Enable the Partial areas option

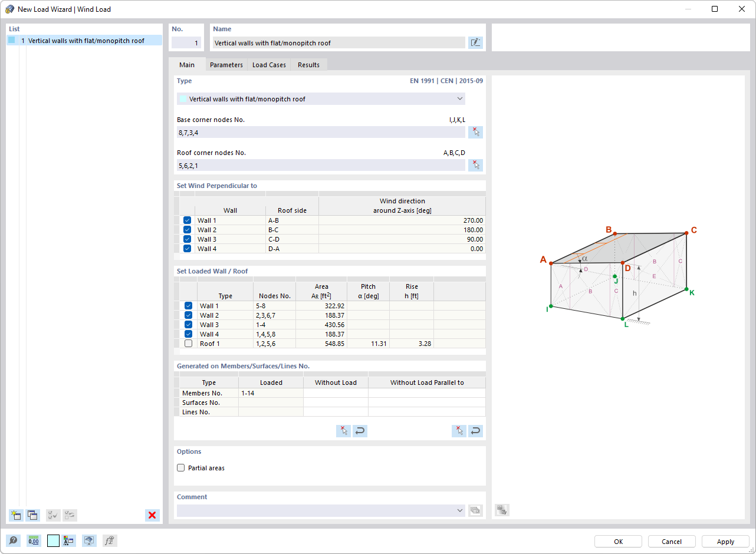pos(181,468)
